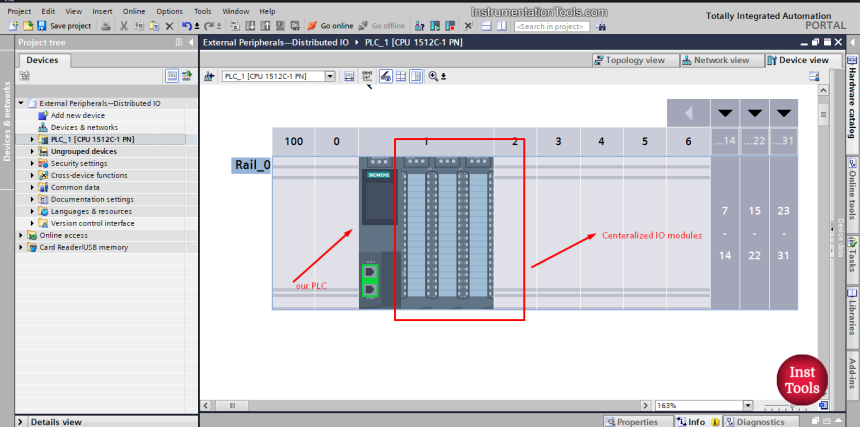Select Add new device in project tree
The image size is (860, 427).
pyautogui.click(x=78, y=115)
